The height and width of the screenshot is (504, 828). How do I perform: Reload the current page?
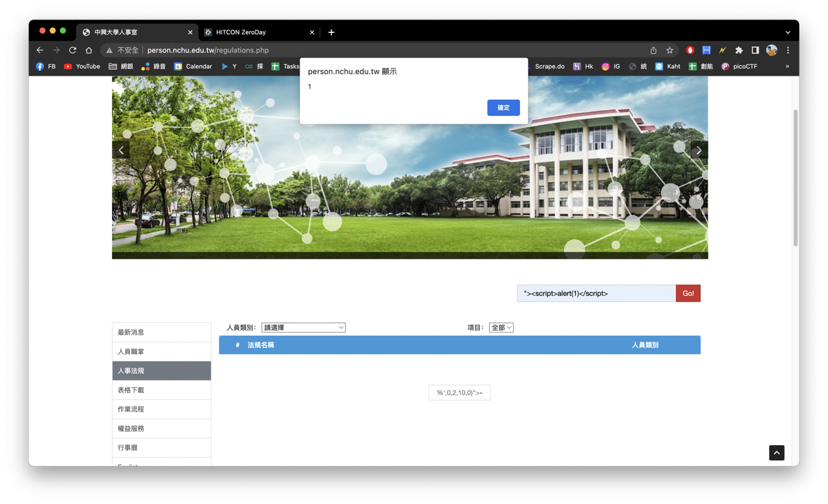click(72, 50)
